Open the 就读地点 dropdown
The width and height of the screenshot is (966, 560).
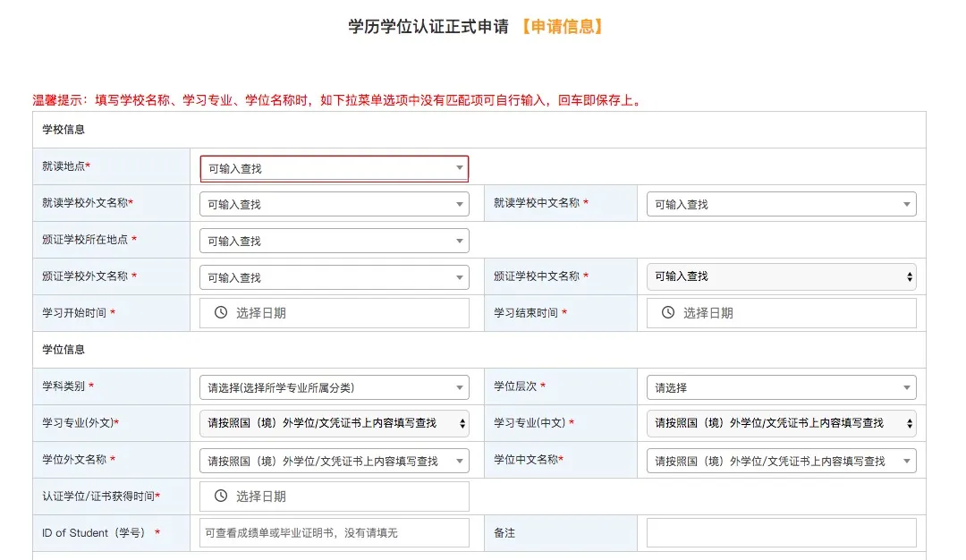(x=334, y=168)
